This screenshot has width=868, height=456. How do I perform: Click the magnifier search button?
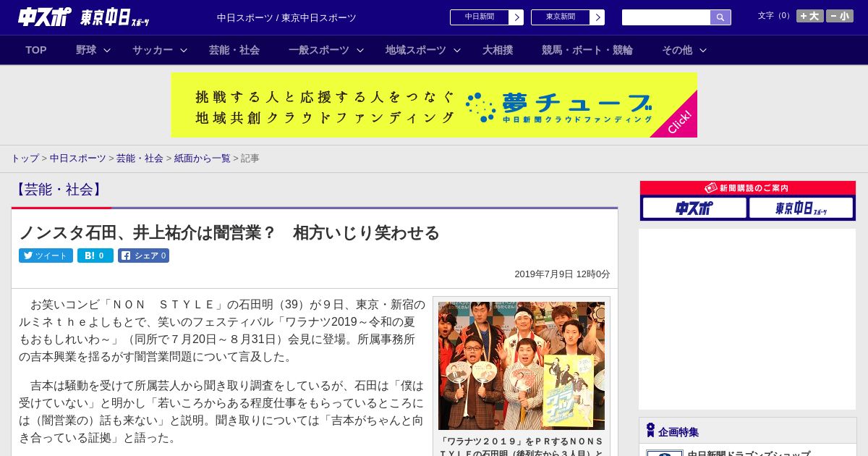(x=720, y=17)
